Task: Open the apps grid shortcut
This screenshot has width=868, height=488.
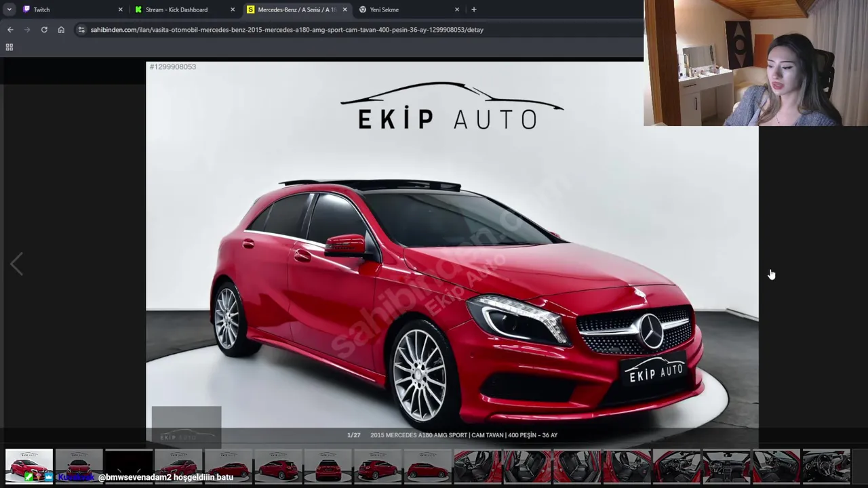Action: (9, 47)
